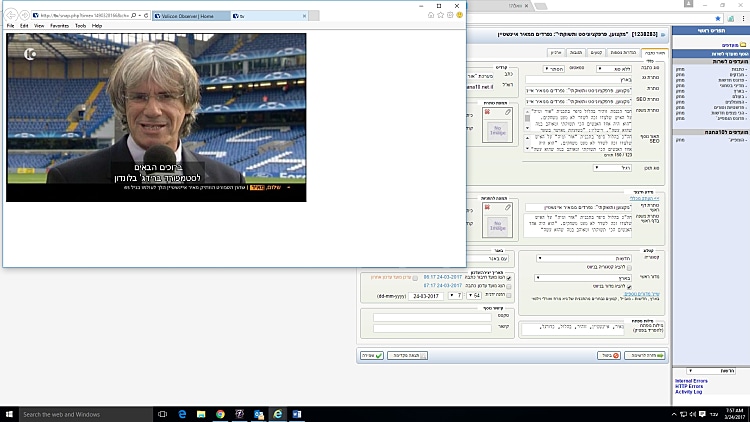Open Google Chrome from the taskbar
This screenshot has height=422, width=750.
219,413
